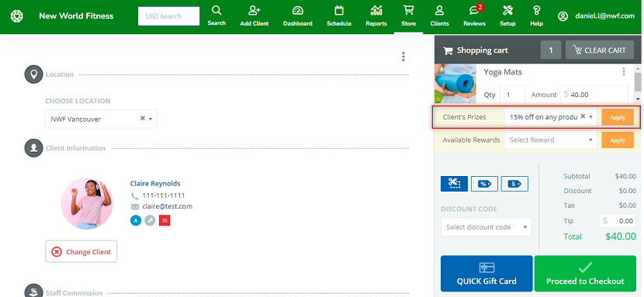Click the UID search field
The height and width of the screenshot is (297, 644).
pos(169,16)
